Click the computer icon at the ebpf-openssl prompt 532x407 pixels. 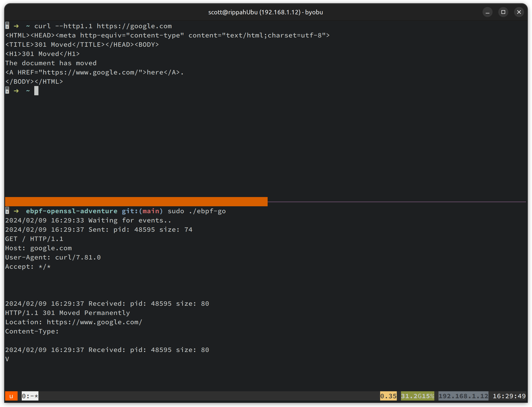coord(7,211)
